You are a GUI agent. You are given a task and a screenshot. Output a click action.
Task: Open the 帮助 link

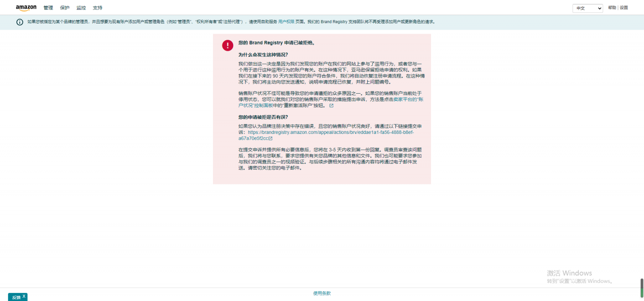612,8
